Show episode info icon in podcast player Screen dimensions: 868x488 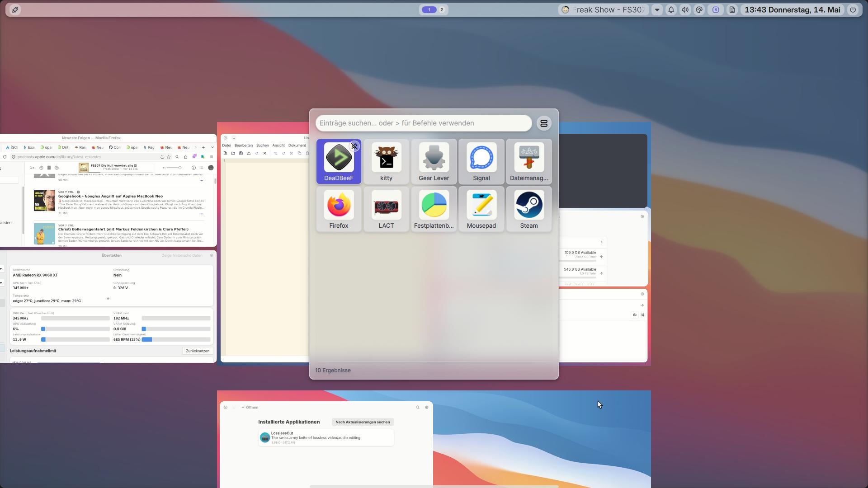[x=193, y=168]
